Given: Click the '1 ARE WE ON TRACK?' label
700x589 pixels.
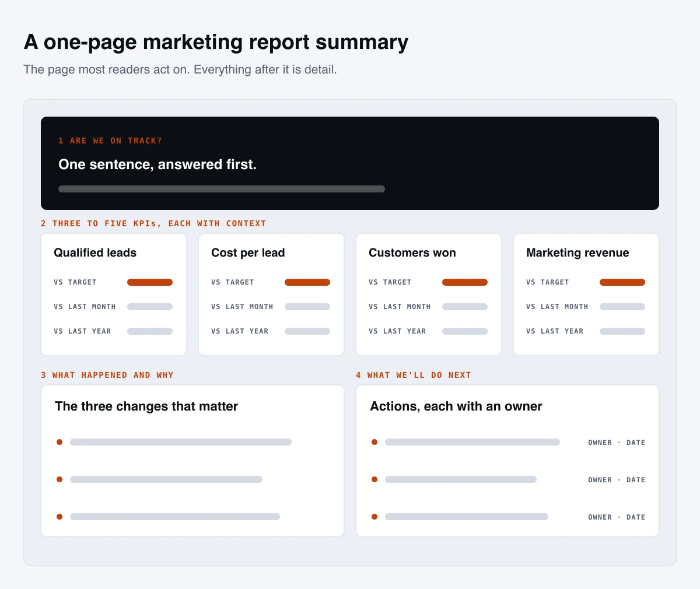Looking at the screenshot, I should [x=110, y=141].
